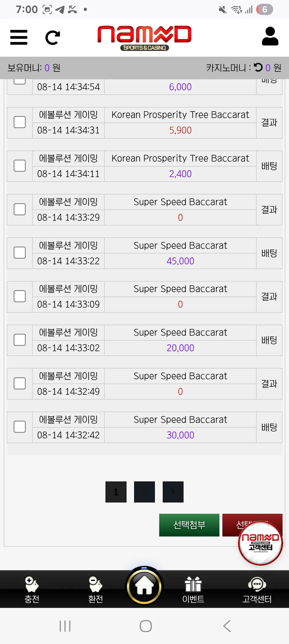Select checkbox for 14:34:11 2,400 bet
The width and height of the screenshot is (289, 644).
[20, 166]
